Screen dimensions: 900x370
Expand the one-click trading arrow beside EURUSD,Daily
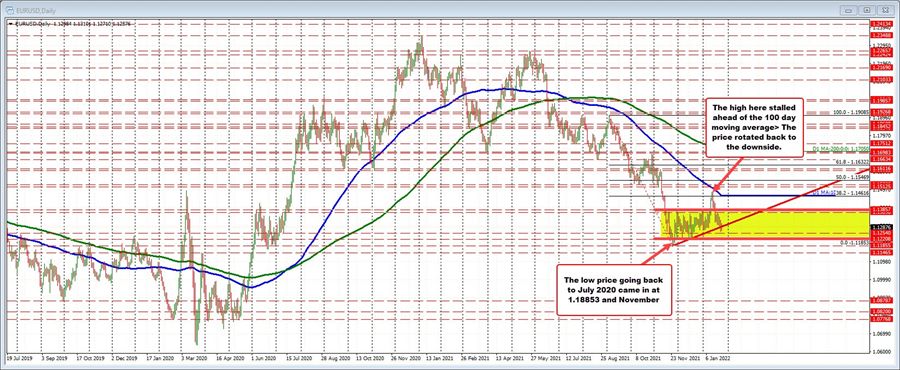point(10,23)
